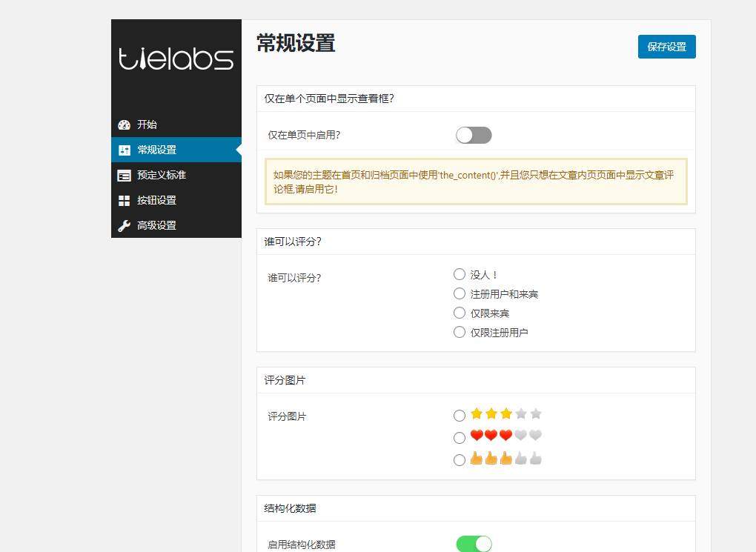The image size is (756, 552).
Task: Click the tielabs logo
Action: 176,59
